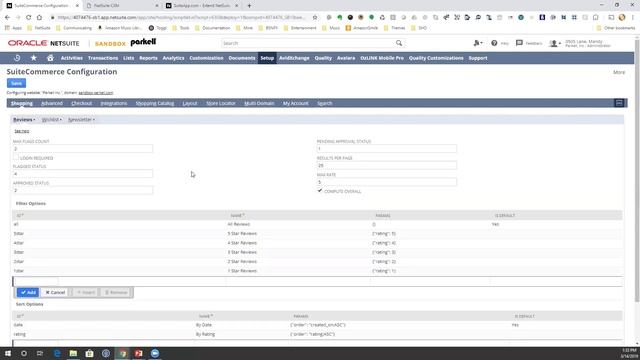Screen dimensions: 640x360
Task: Click the Flagged Status field
Action: point(83,174)
